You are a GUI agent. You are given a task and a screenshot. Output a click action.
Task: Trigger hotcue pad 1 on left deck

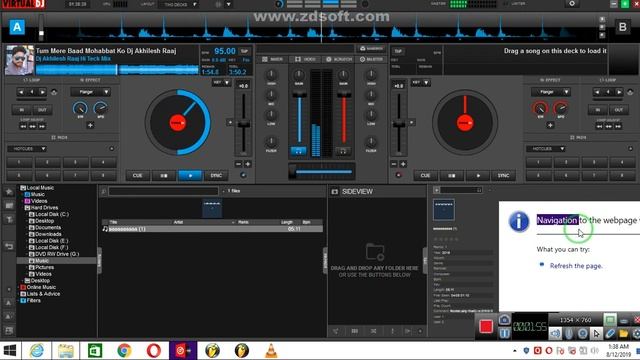(19, 162)
